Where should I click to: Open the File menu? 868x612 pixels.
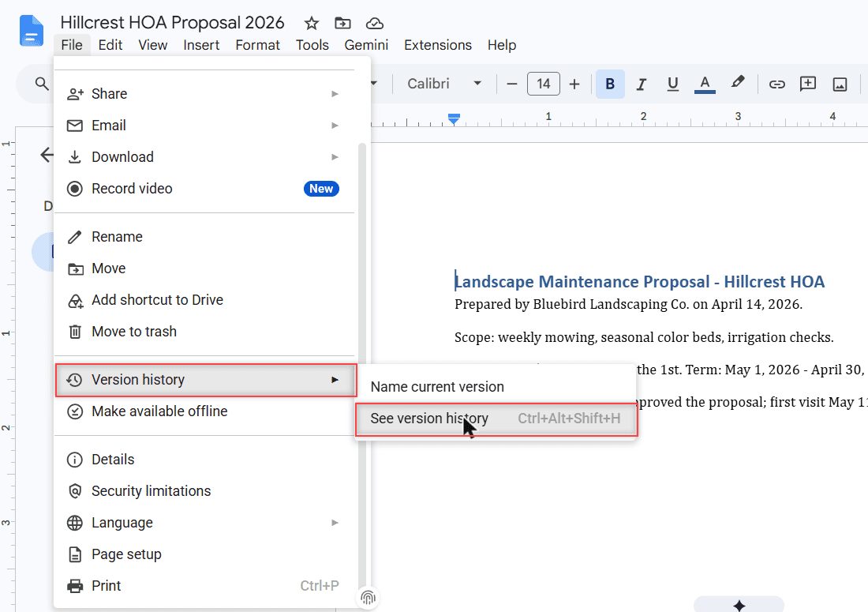coord(72,45)
